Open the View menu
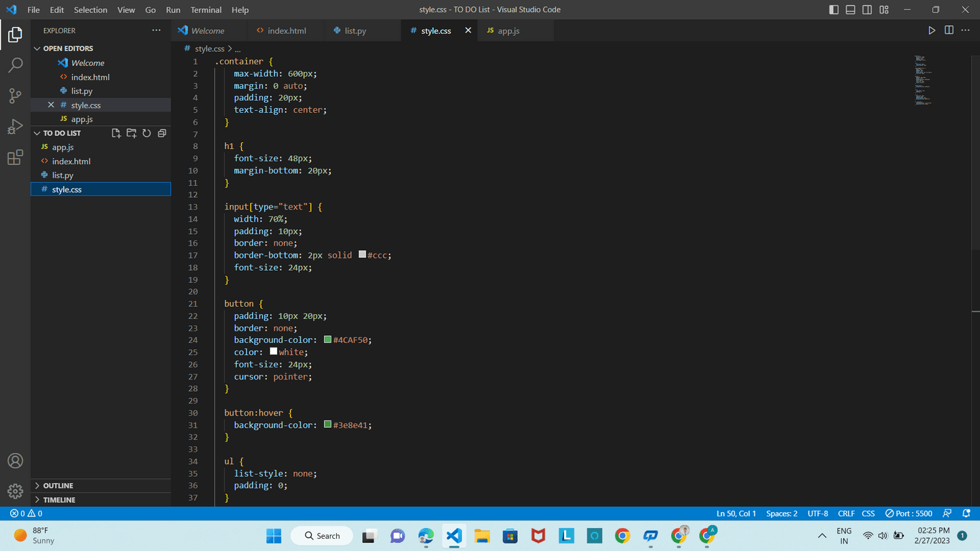 (126, 10)
